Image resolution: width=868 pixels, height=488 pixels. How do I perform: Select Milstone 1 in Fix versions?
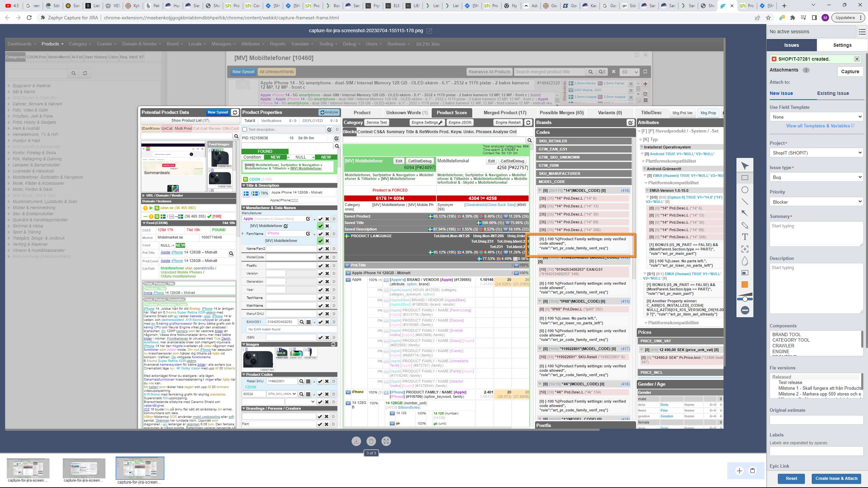click(x=820, y=388)
